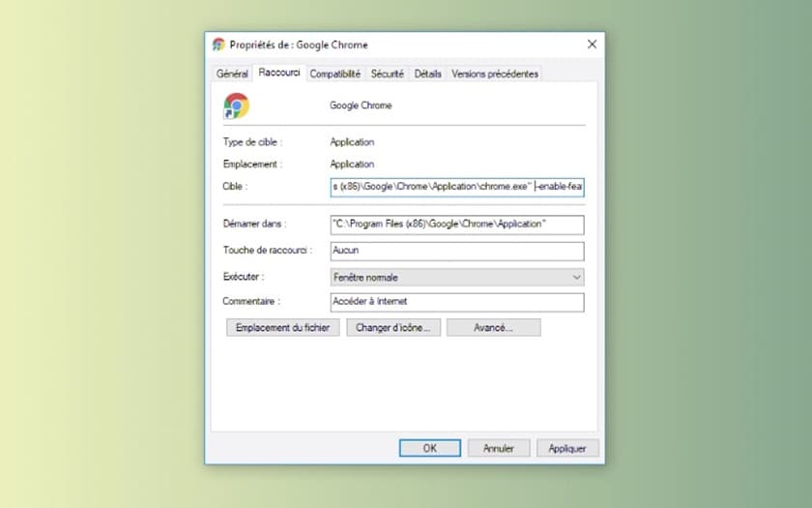Show the Détails tab

pos(427,74)
